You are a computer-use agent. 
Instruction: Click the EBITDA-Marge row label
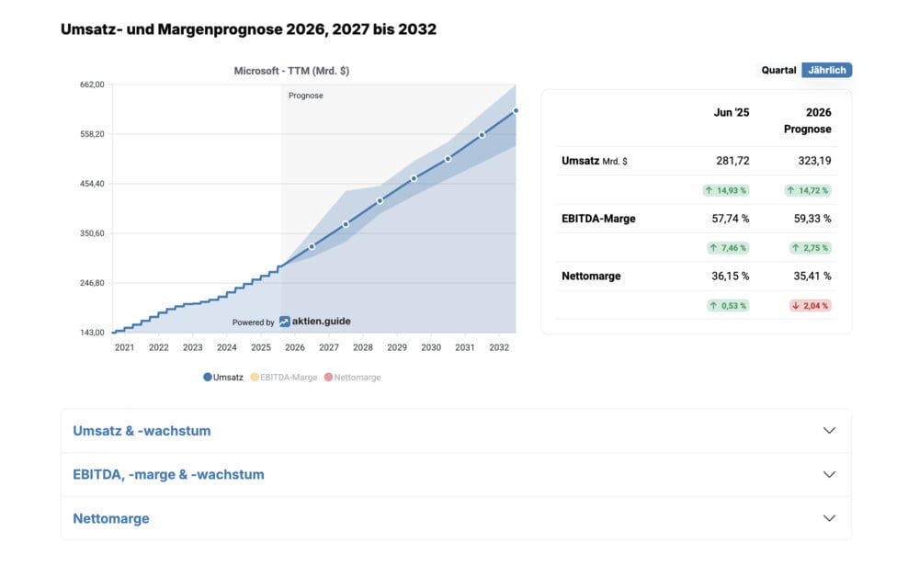click(598, 219)
